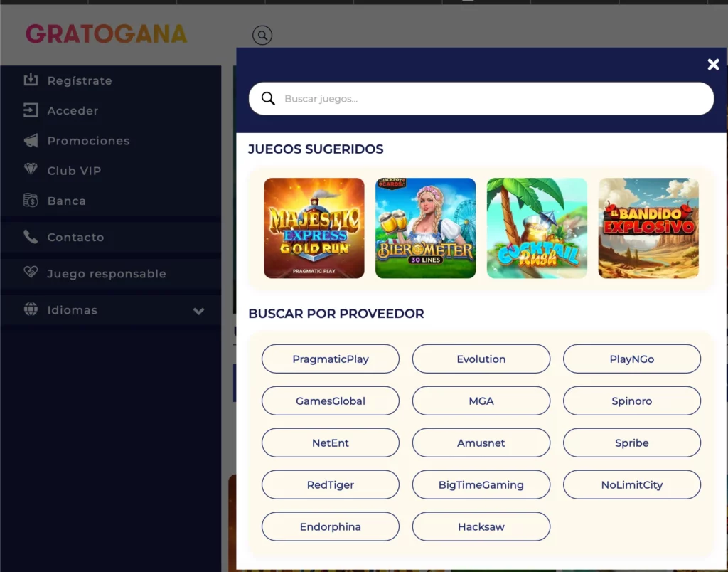728x572 pixels.
Task: Choose the NetEnt provider
Action: (x=330, y=443)
